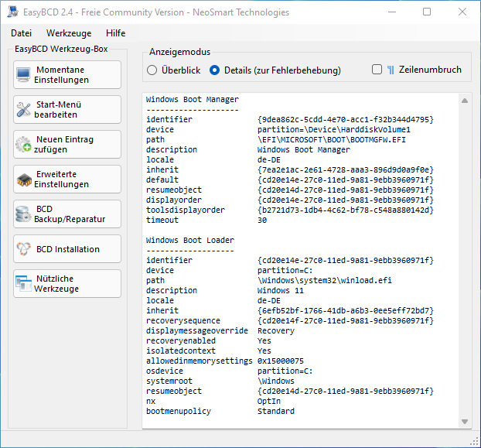The width and height of the screenshot is (481, 448).
Task: Close the EasyBCD window
Action: [462, 12]
